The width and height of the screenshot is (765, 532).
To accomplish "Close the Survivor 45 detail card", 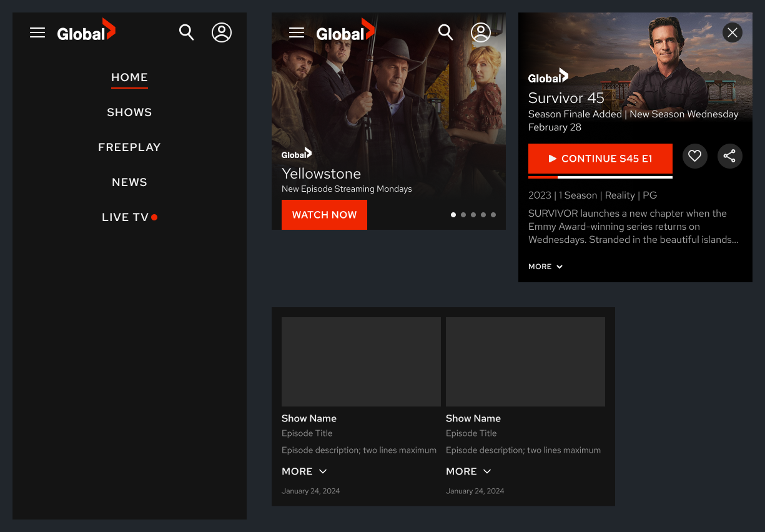I will (733, 32).
